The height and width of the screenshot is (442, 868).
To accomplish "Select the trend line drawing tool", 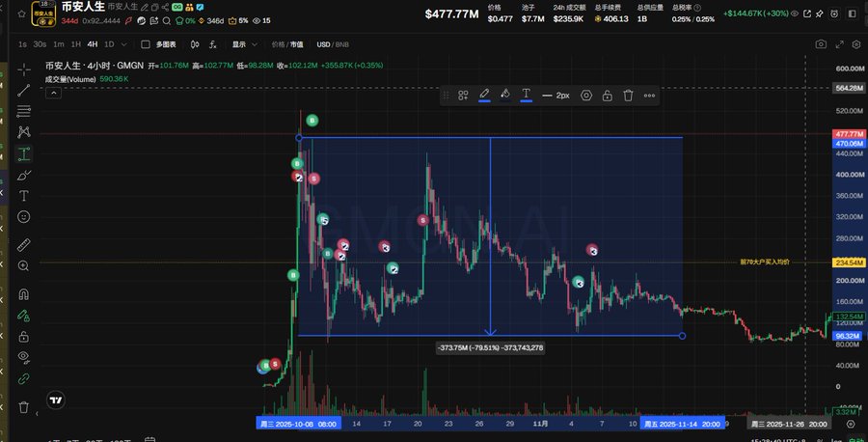I will 24,91.
